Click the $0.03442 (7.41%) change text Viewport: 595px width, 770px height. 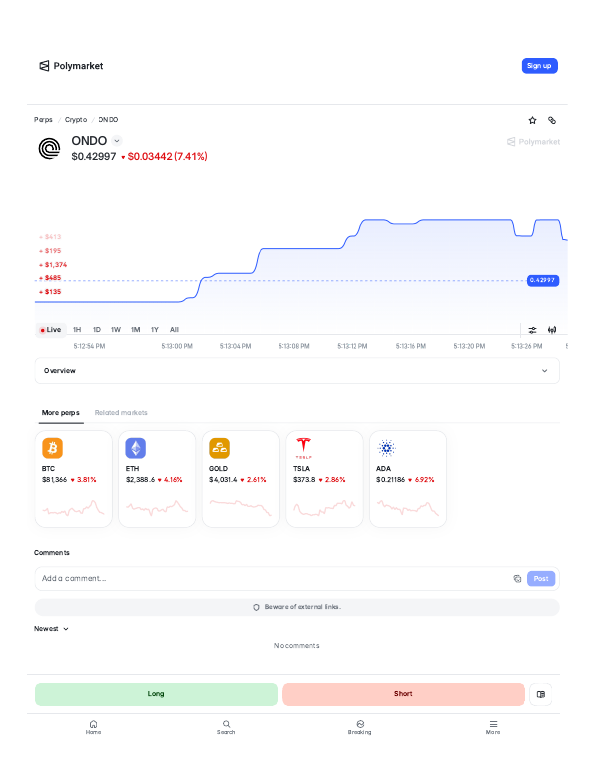167,157
